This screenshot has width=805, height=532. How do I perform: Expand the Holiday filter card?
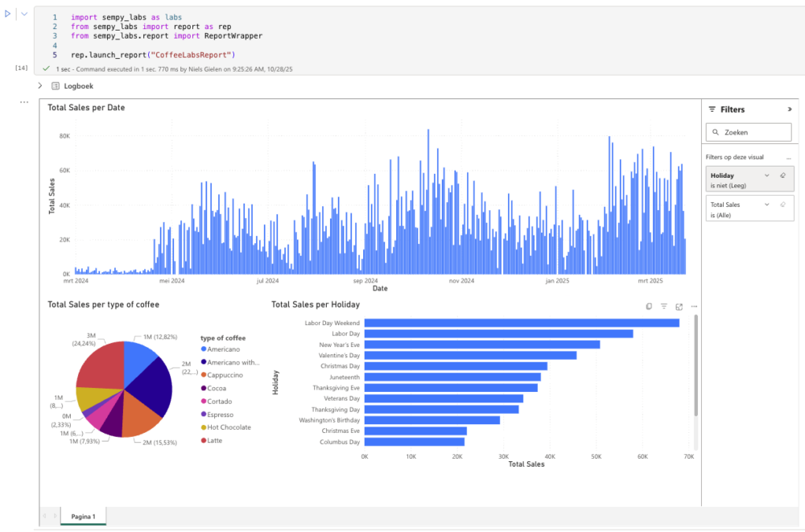pos(766,175)
